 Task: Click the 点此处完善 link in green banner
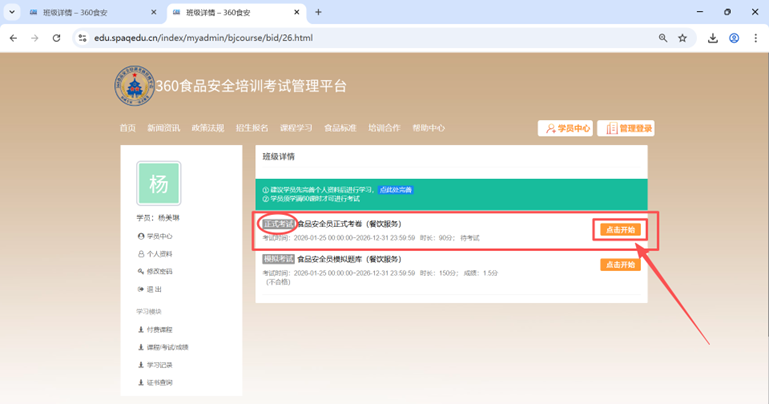pyautogui.click(x=395, y=189)
